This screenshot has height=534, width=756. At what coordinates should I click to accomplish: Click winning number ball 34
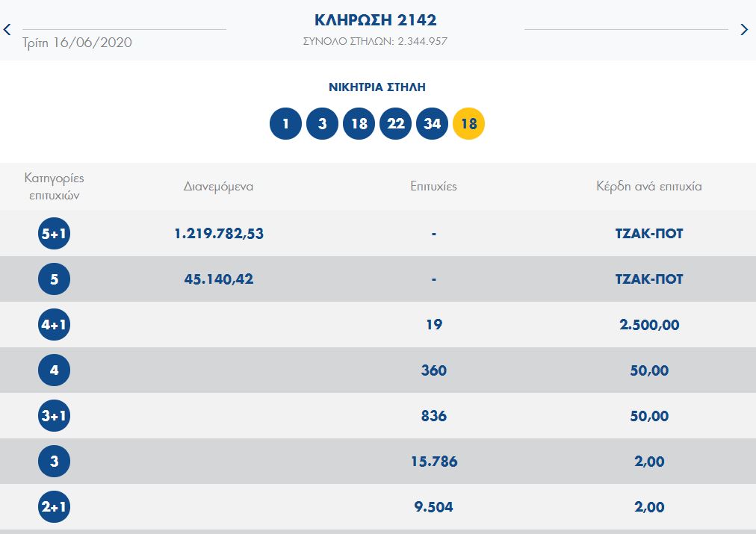[x=432, y=123]
